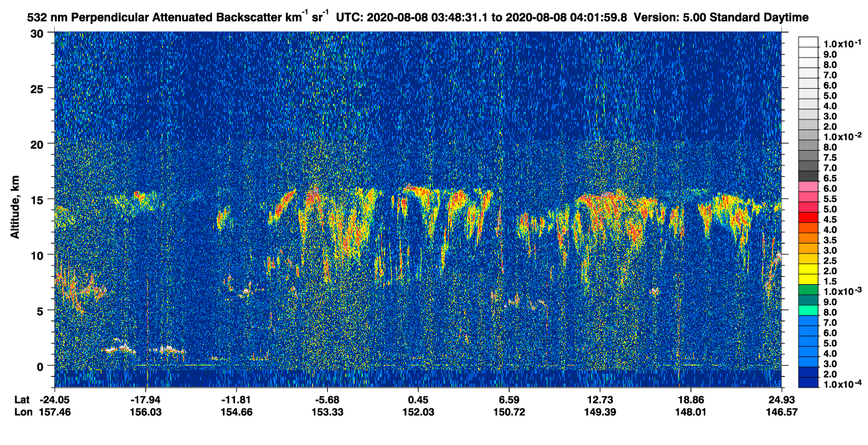This screenshot has height=445, width=868.
Task: Click the '6.5' color bar label
Action: pyautogui.click(x=830, y=178)
